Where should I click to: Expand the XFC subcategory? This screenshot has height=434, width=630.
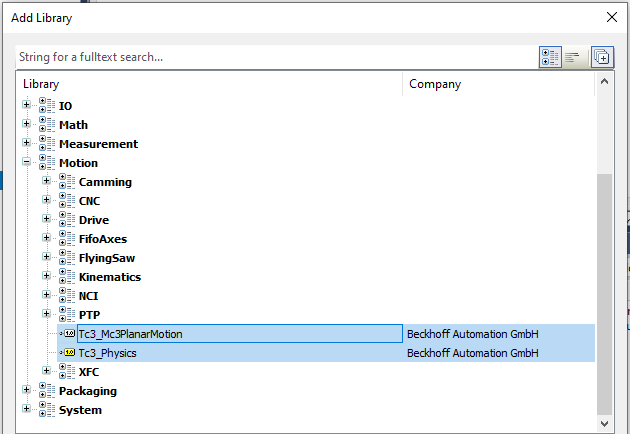[46, 371]
